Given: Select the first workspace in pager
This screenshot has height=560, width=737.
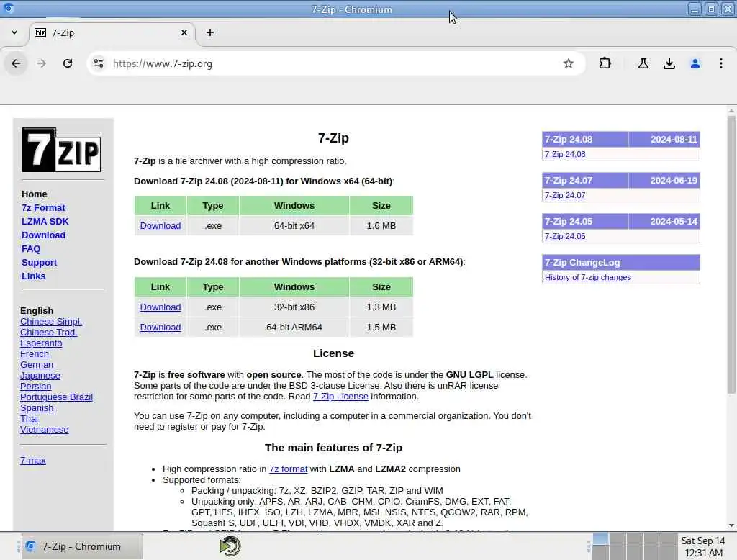Looking at the screenshot, I should [x=601, y=539].
